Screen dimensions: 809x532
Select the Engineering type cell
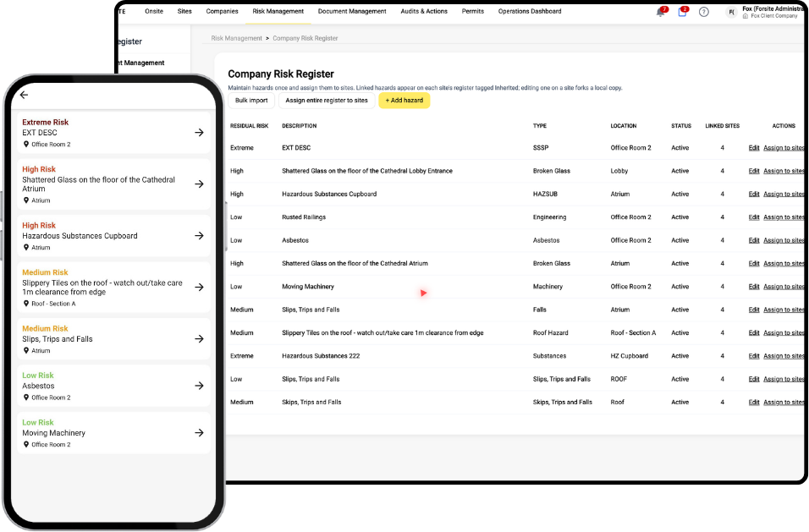coord(549,217)
